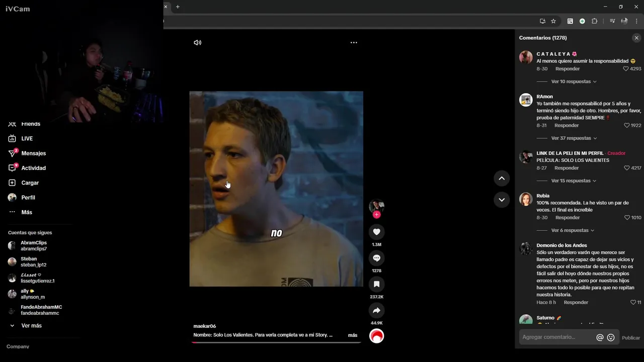Pause the playing video
644x362 pixels.
click(x=276, y=189)
